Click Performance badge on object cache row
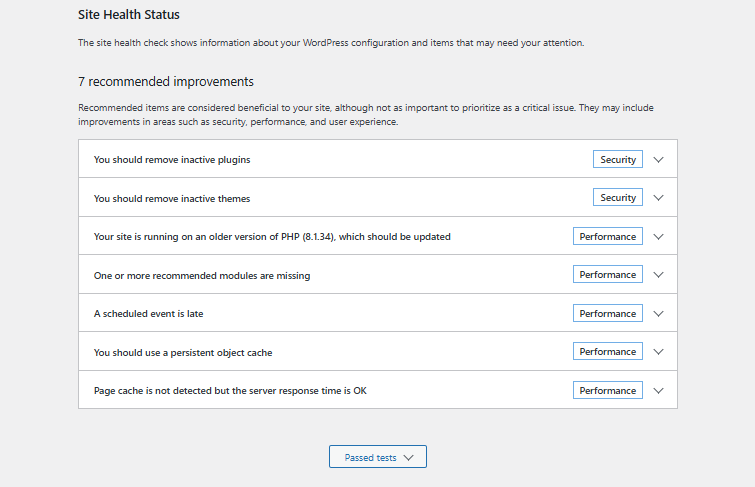755x487 pixels. (x=608, y=352)
